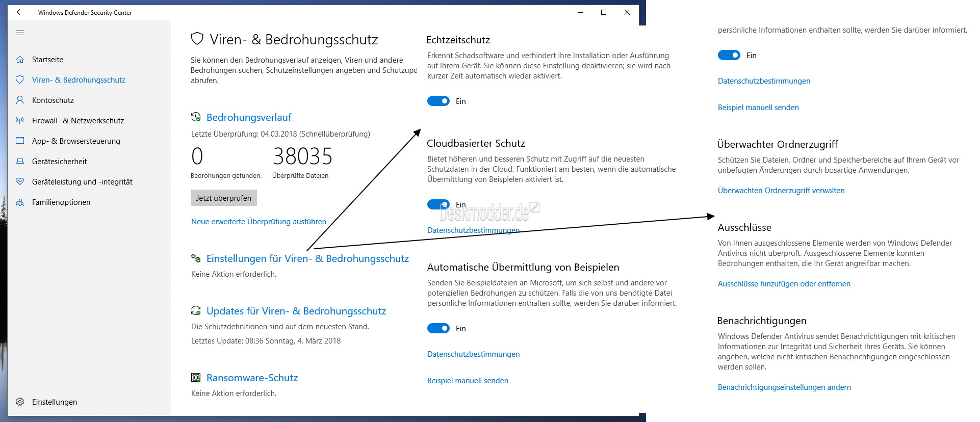
Task: Maximize the Windows Defender Security Center window
Action: [604, 12]
